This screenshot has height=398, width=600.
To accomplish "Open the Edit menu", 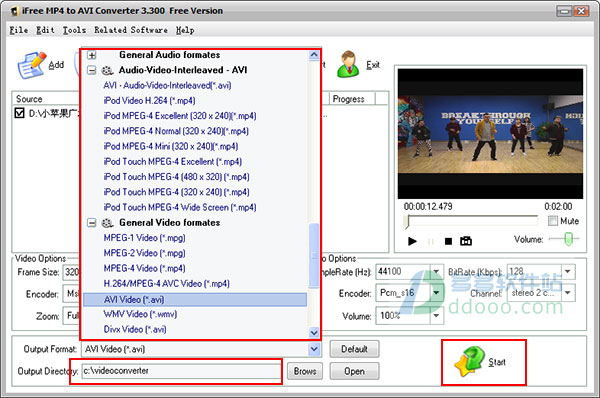I will click(45, 30).
